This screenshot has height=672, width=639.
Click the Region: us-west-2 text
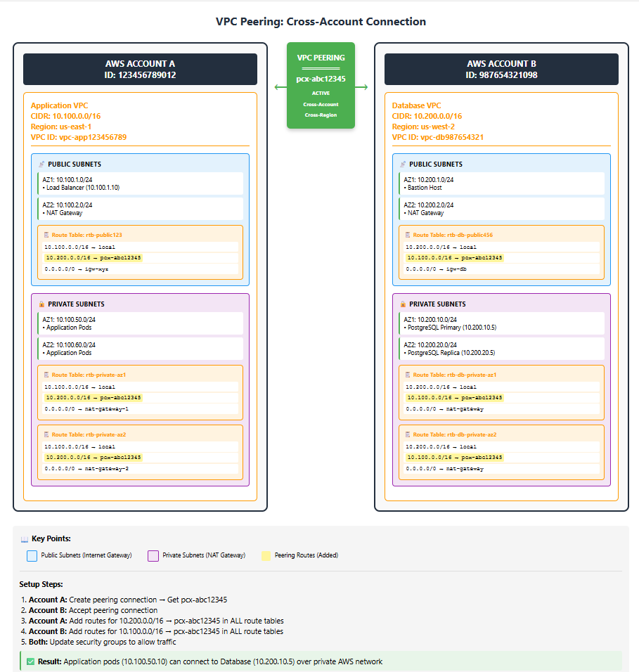pyautogui.click(x=423, y=127)
